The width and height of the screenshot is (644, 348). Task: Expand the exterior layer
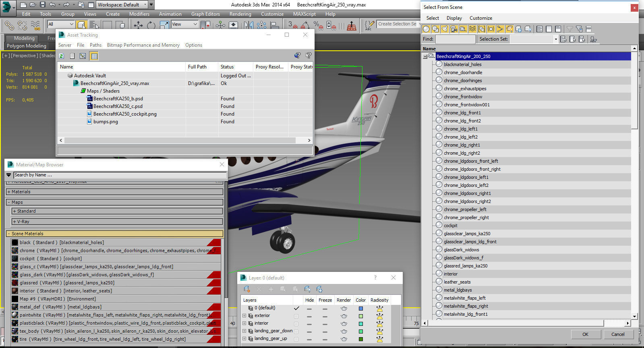point(244,316)
